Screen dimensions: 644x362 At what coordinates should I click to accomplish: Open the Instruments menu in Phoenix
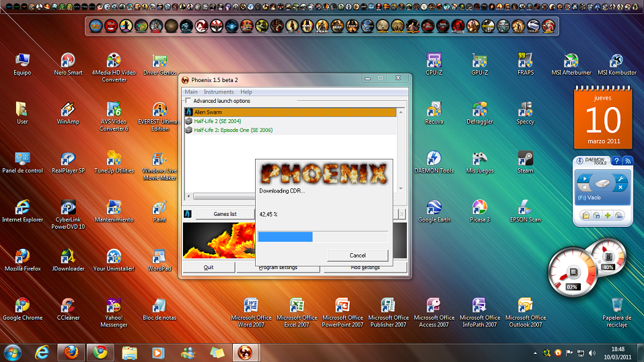[219, 92]
